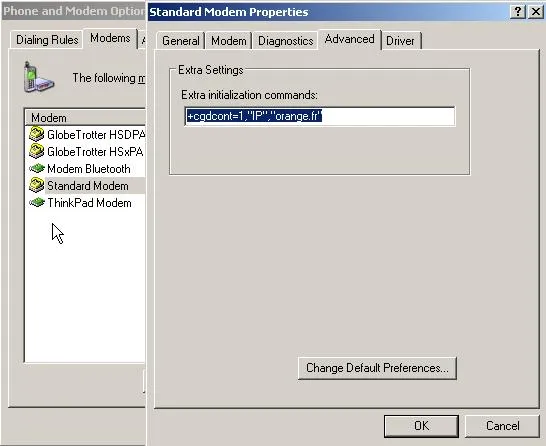
Task: Open the General tab in Standard Modem Properties
Action: tap(180, 41)
